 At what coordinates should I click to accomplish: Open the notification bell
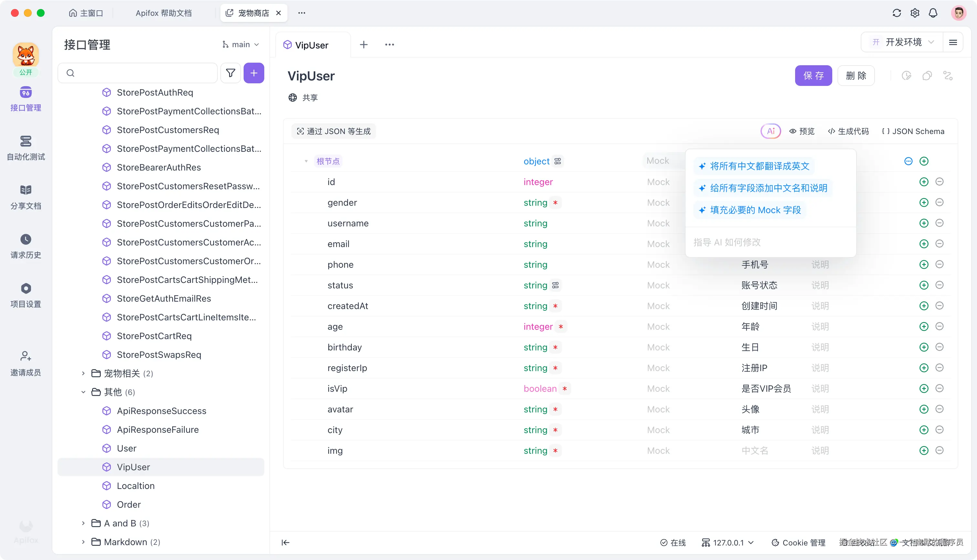[x=933, y=13]
